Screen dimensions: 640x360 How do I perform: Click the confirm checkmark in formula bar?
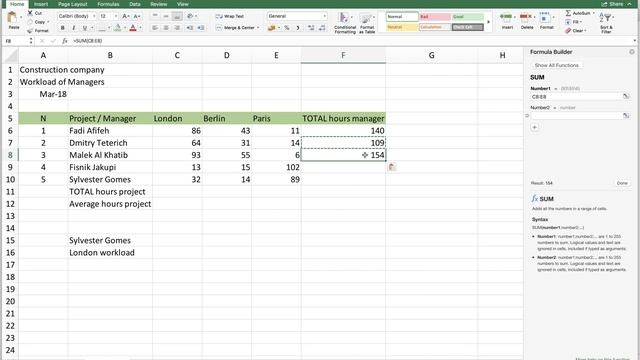[53, 41]
